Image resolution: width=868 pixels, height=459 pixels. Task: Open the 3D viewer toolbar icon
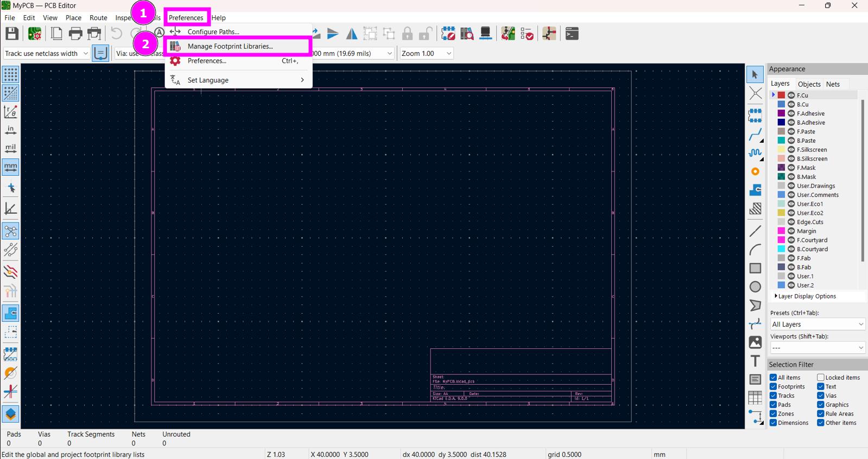486,34
